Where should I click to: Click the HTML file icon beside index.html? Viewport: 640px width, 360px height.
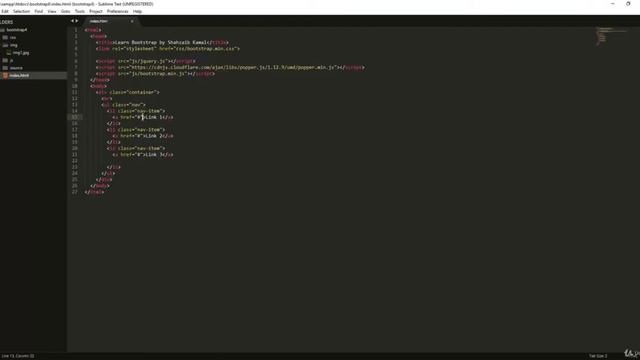(x=5, y=76)
